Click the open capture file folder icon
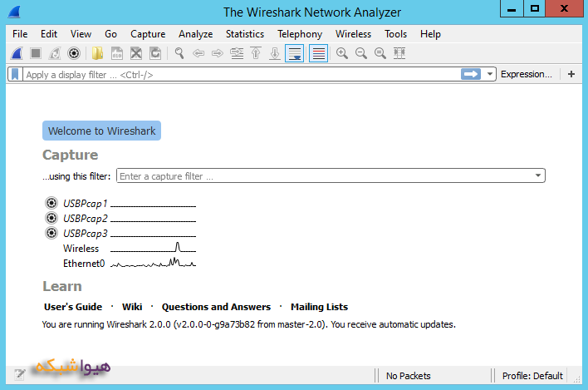This screenshot has width=588, height=390. [x=98, y=53]
